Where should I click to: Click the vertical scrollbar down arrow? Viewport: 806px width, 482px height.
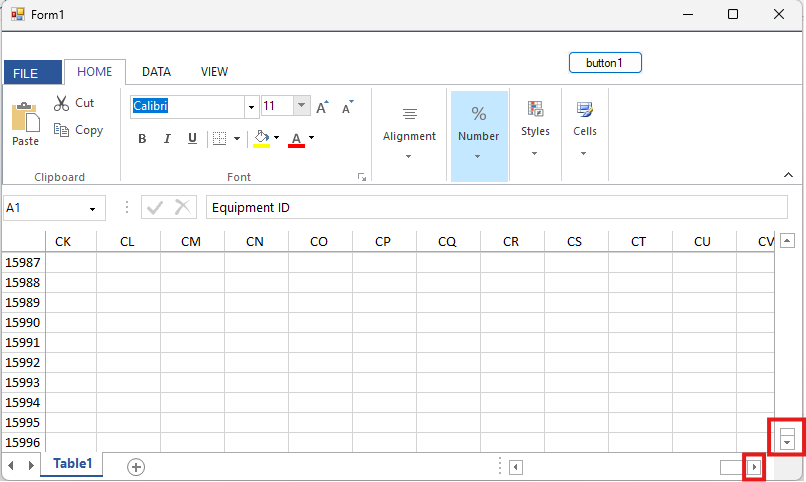(x=787, y=442)
